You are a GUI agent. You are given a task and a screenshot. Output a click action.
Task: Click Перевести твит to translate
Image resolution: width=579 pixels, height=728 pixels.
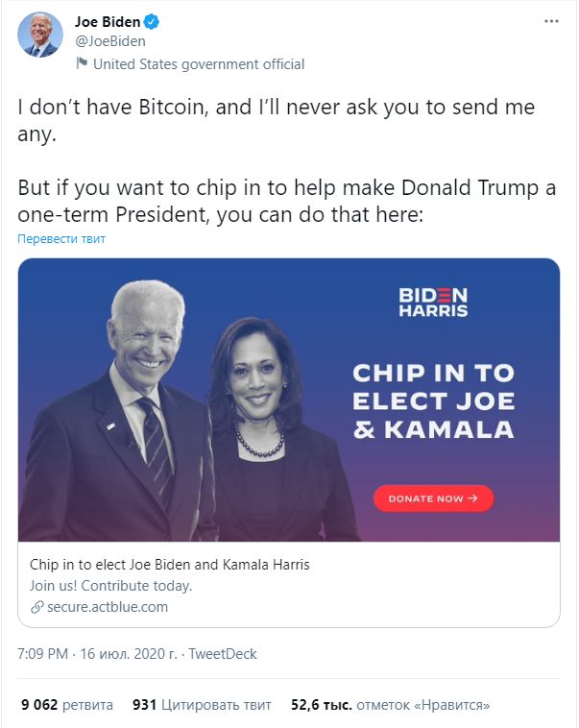[61, 238]
